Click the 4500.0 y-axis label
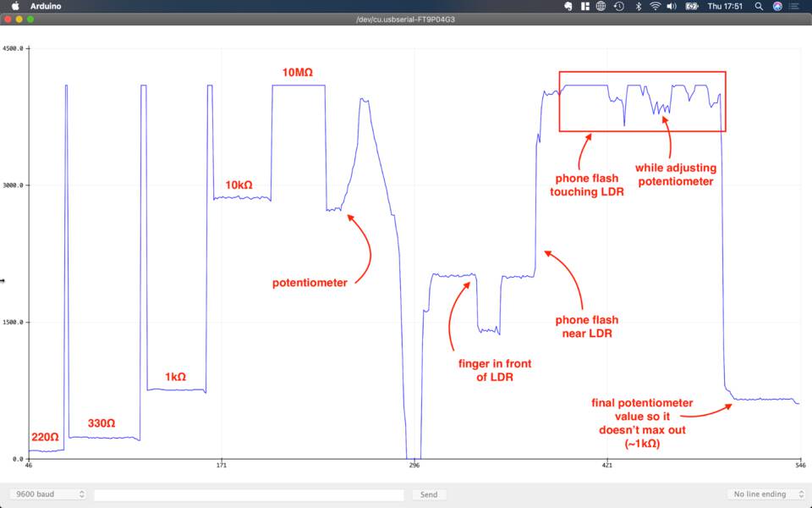Image resolution: width=812 pixels, height=508 pixels. 13,48
